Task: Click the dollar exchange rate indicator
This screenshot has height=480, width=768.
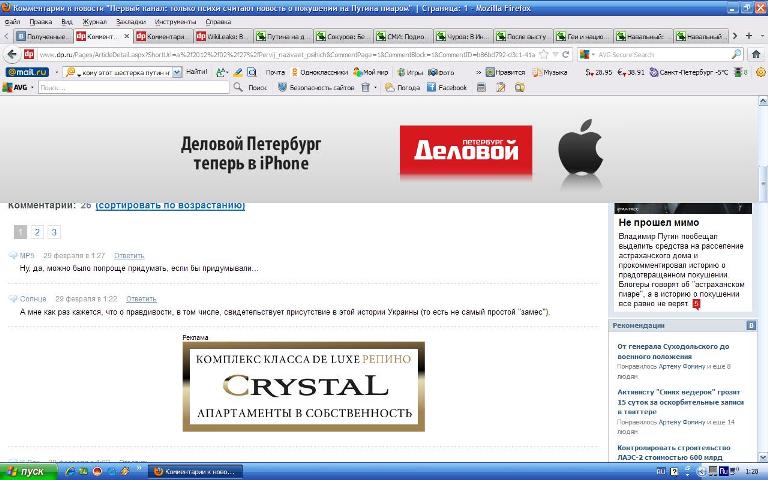Action: click(x=599, y=72)
